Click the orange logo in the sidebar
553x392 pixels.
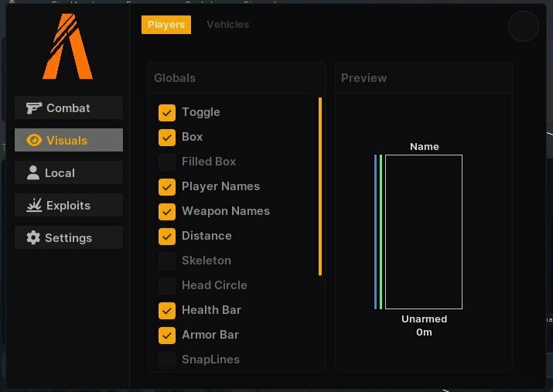tap(67, 48)
